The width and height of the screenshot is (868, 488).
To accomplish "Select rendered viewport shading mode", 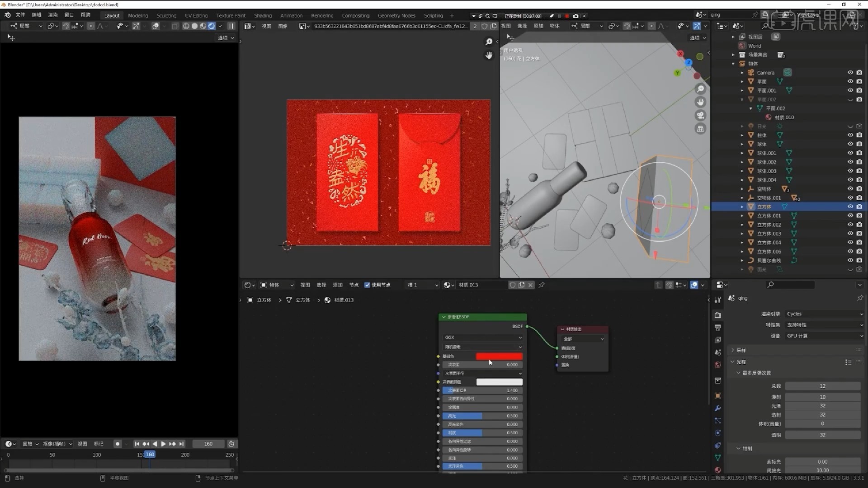I will [x=212, y=26].
